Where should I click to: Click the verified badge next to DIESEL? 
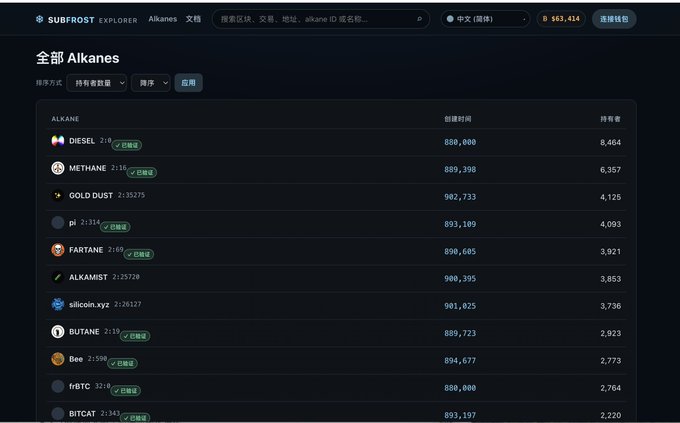127,145
